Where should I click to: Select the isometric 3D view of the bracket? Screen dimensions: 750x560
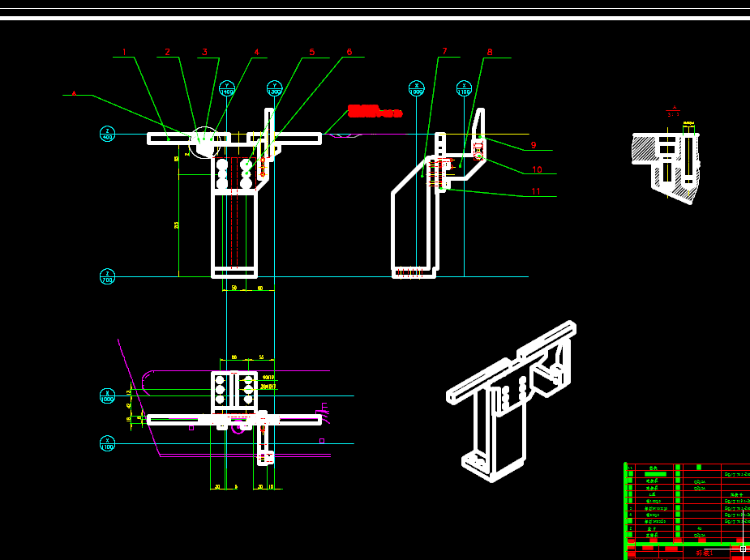coord(512,402)
